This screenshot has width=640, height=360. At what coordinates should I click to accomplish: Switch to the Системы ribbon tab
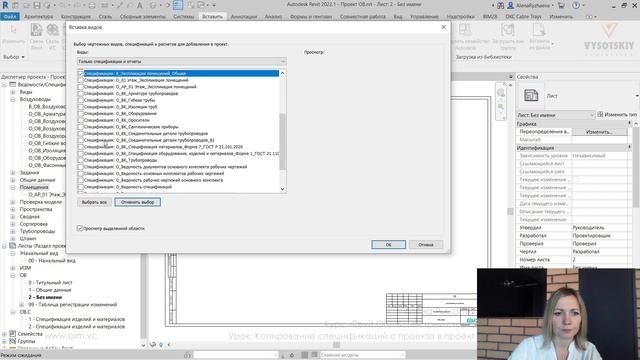click(184, 17)
